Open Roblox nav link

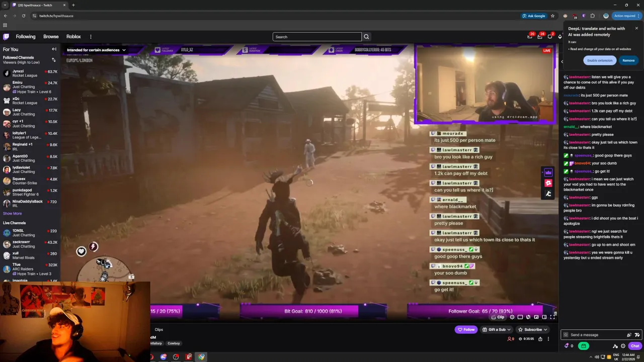[73, 37]
